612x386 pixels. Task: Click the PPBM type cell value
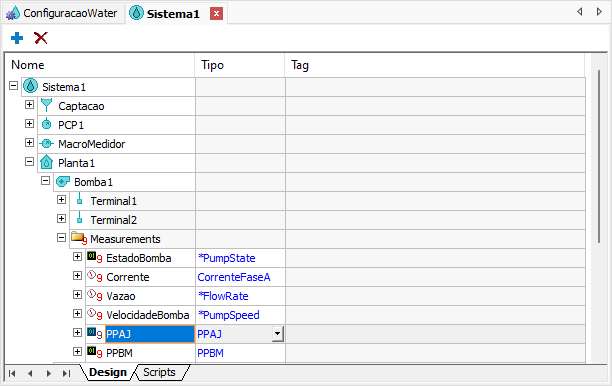[x=210, y=353]
